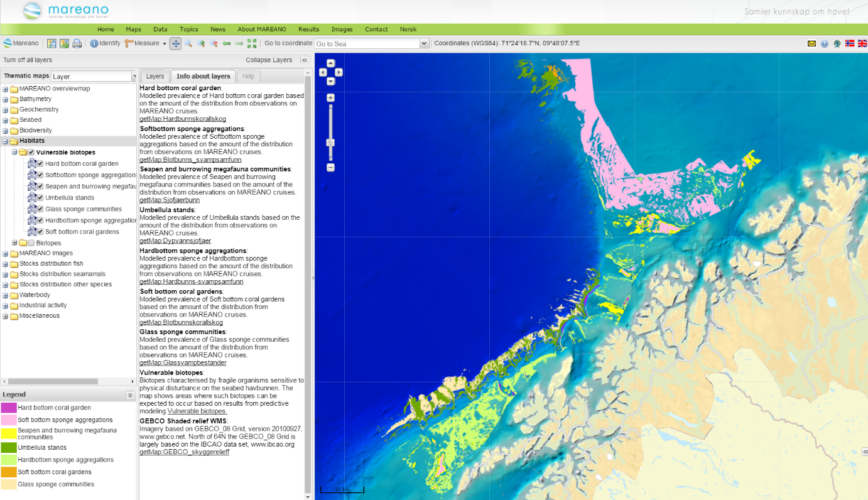Expand the Biodiversity folder

6,131
